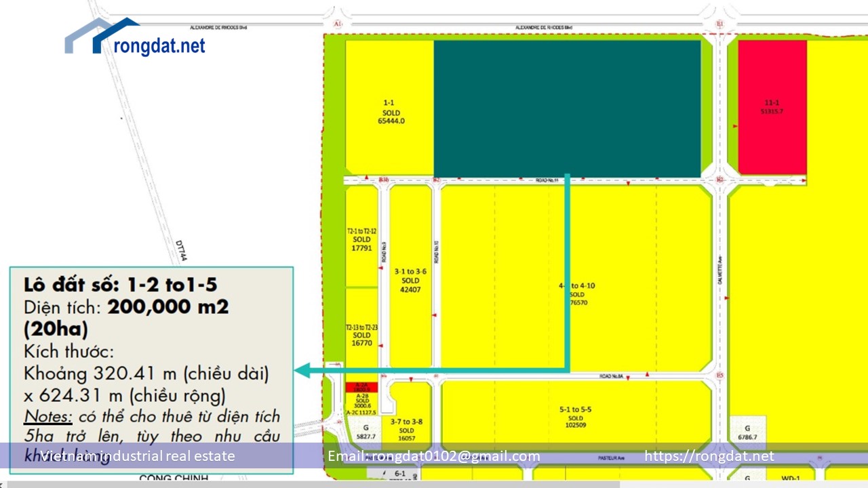Viewport: 868px width, 488px height.
Task: Click the lot 1-1 SOLD 65444.0 label
Action: pos(391,112)
